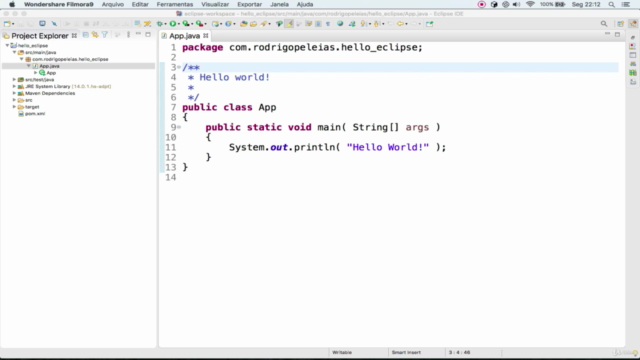
Task: Toggle the fold marker on line 3
Action: (179, 67)
